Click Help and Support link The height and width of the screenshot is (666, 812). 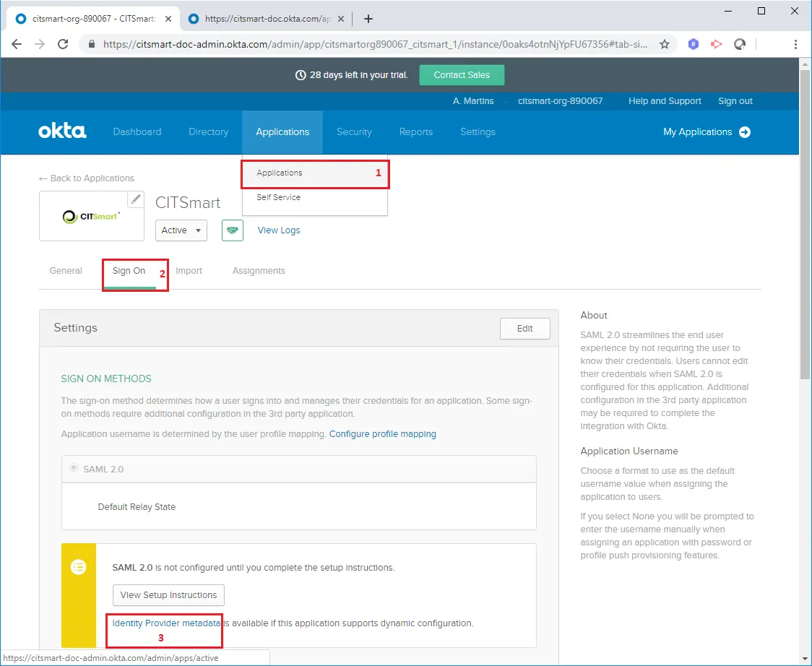click(665, 101)
